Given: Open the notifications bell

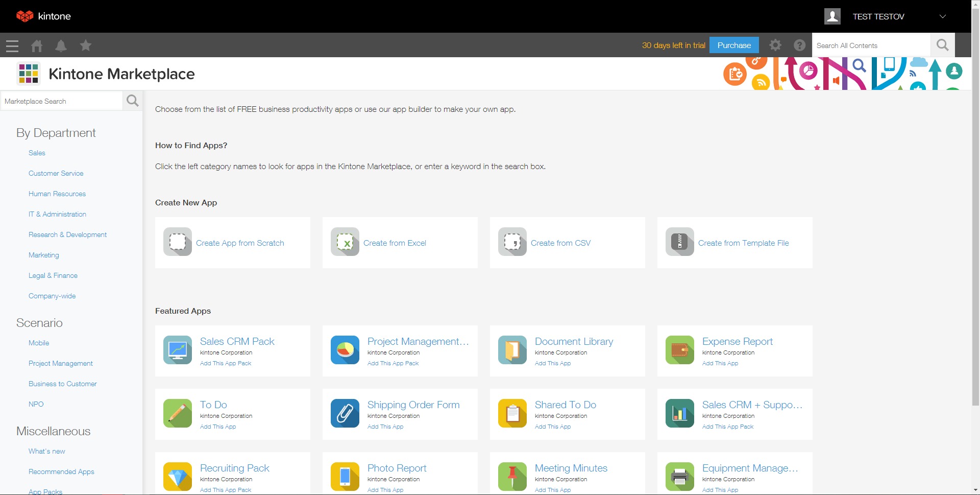Looking at the screenshot, I should (x=61, y=46).
